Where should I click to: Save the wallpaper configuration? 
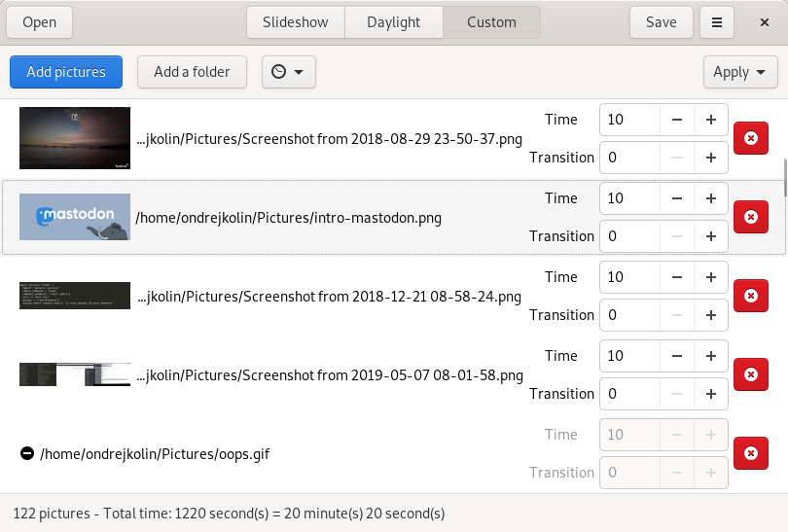pos(661,22)
